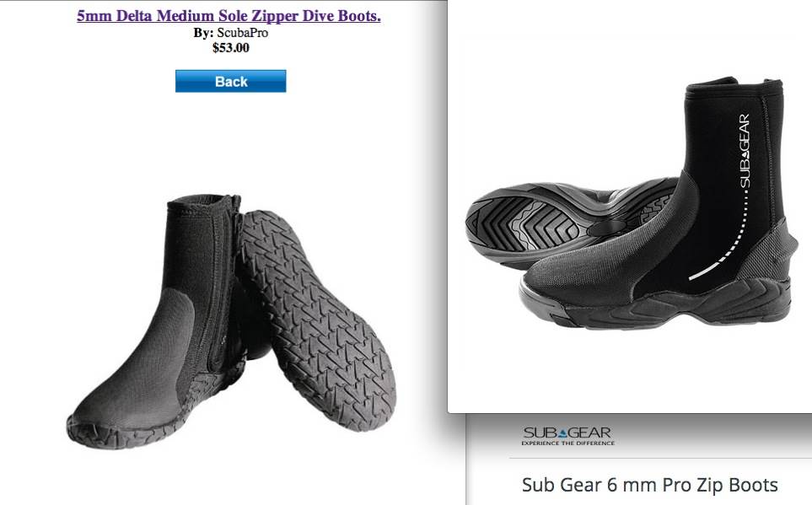Click the upright ScubaPro boot with zipper
The image size is (812, 505).
(160, 321)
